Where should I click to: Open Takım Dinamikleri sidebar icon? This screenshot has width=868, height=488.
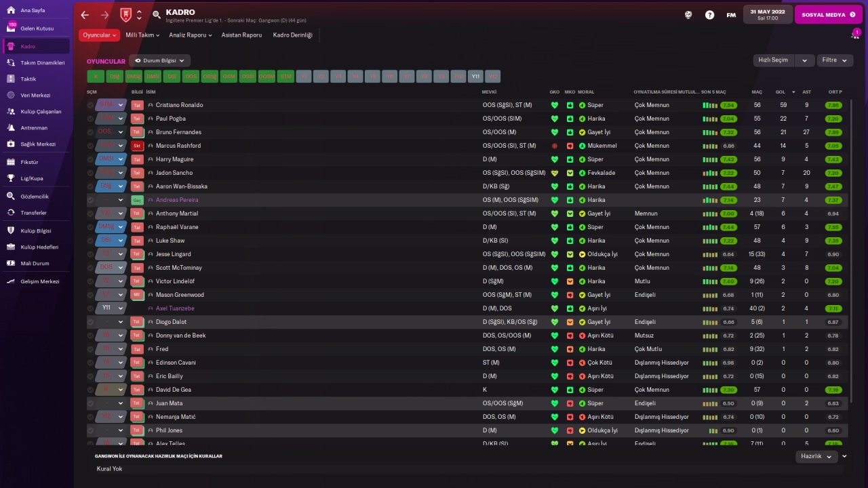coord(11,62)
